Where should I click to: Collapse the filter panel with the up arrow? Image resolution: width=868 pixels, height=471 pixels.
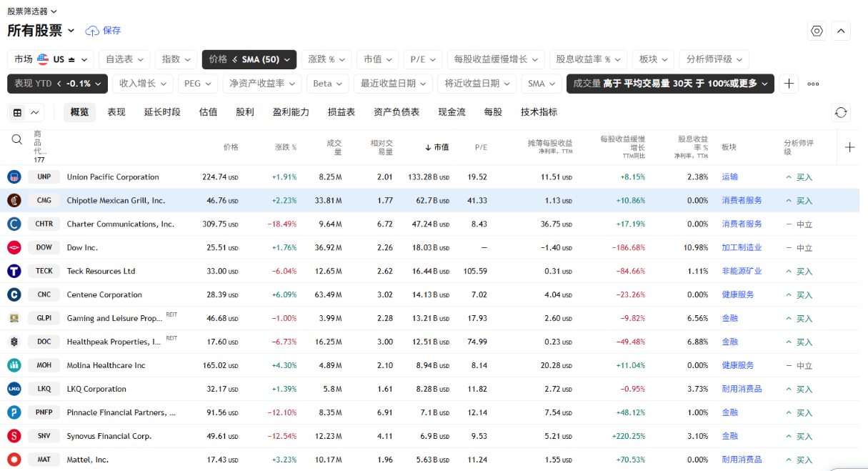[841, 31]
